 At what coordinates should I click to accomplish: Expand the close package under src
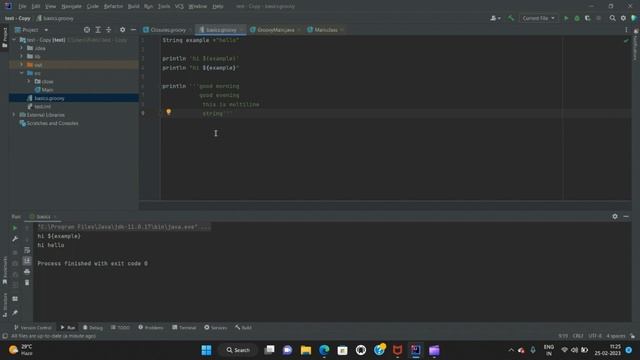(x=29, y=81)
